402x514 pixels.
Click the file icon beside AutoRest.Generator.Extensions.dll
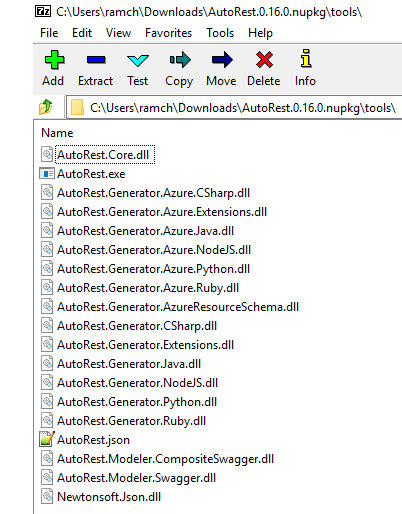coord(47,344)
